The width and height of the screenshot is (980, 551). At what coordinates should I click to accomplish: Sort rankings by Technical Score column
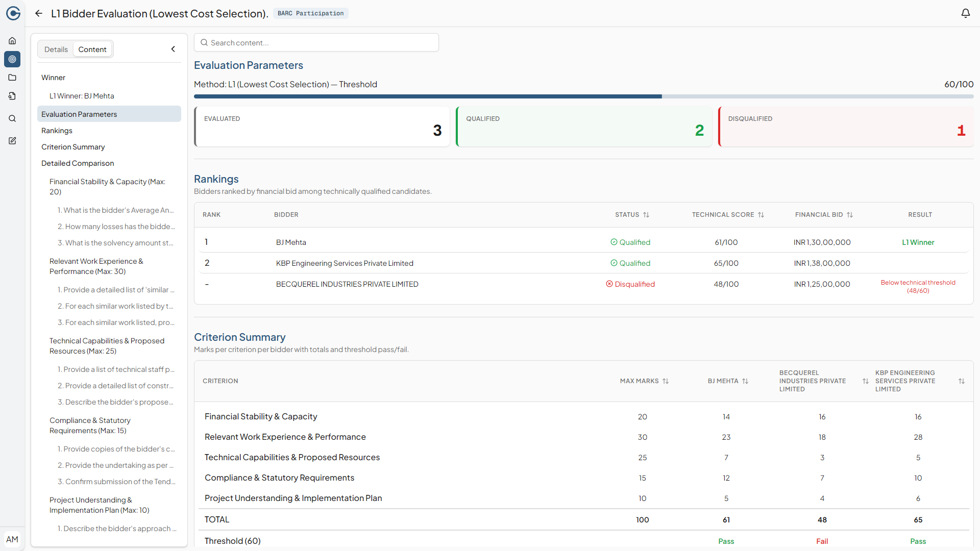tap(761, 215)
